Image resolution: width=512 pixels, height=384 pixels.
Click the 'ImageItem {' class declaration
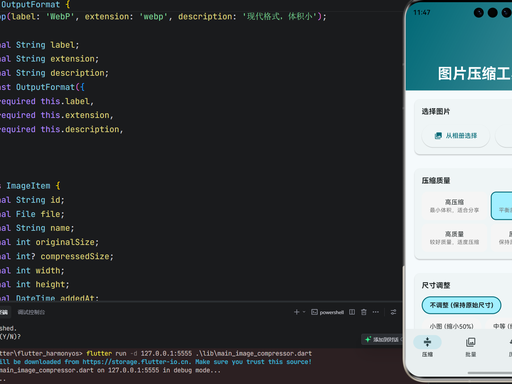(x=33, y=186)
